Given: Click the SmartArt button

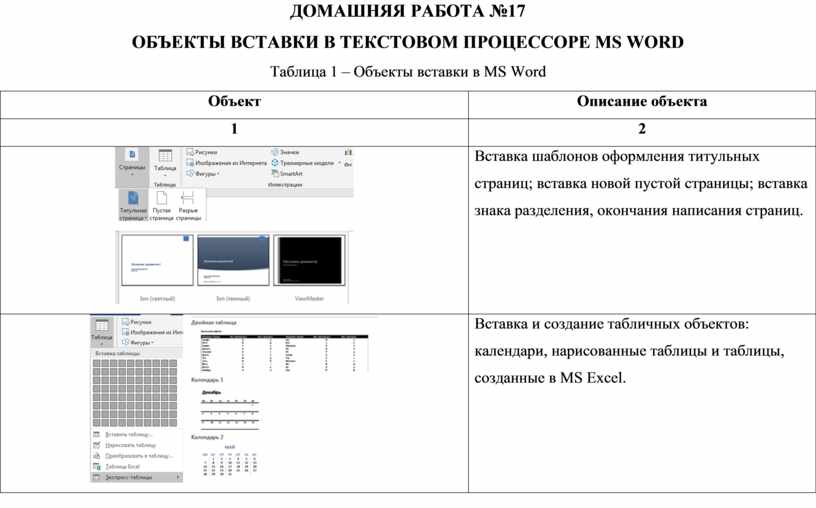Looking at the screenshot, I should 287,174.
